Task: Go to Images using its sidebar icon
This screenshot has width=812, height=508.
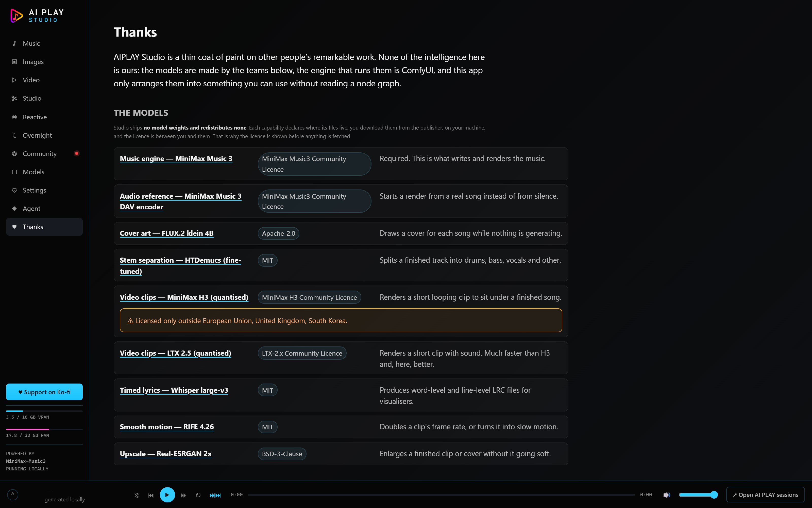Action: pos(14,61)
